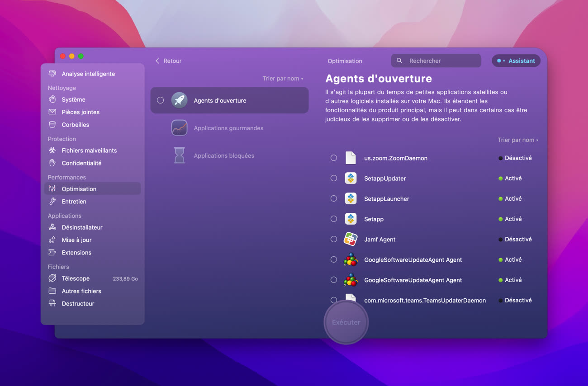Click the Setapp app icon
Image resolution: width=588 pixels, height=386 pixels.
tap(351, 219)
